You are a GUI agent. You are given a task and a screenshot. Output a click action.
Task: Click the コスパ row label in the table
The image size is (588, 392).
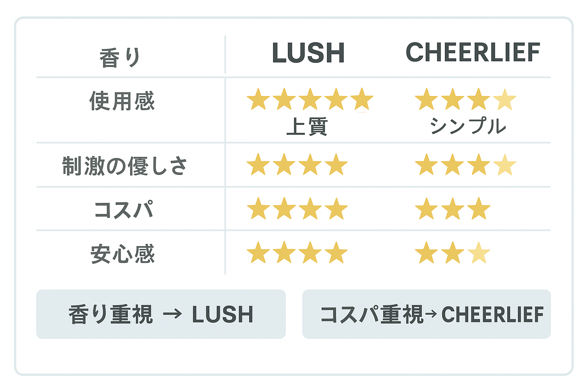123,210
